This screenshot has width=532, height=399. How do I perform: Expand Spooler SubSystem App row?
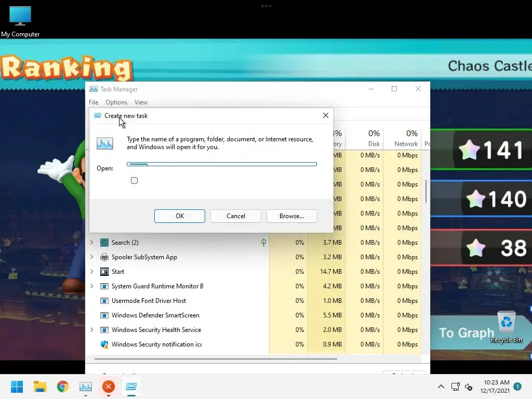(x=91, y=257)
